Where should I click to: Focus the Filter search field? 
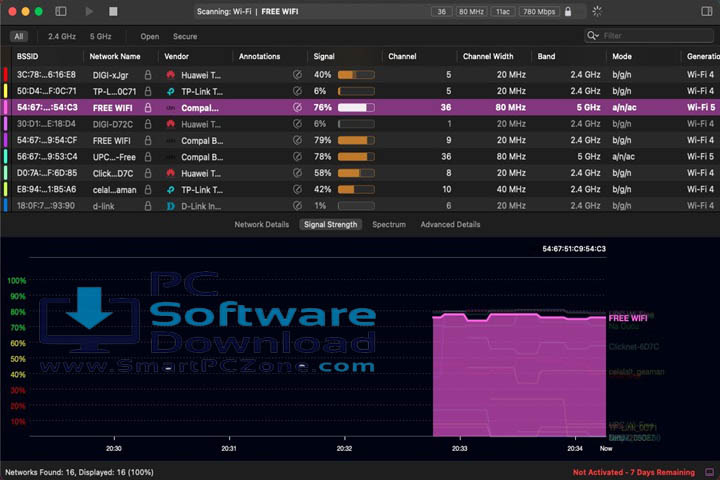pos(649,36)
